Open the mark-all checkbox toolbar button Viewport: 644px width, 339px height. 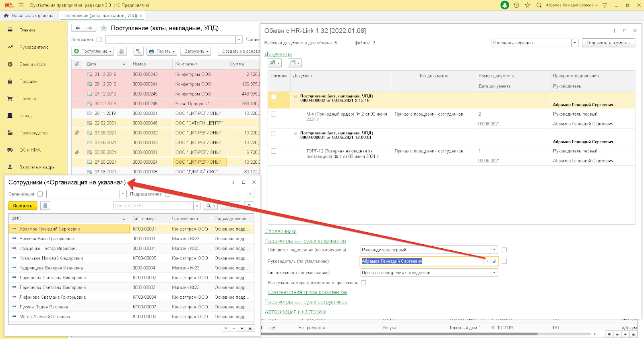pyautogui.click(x=275, y=63)
